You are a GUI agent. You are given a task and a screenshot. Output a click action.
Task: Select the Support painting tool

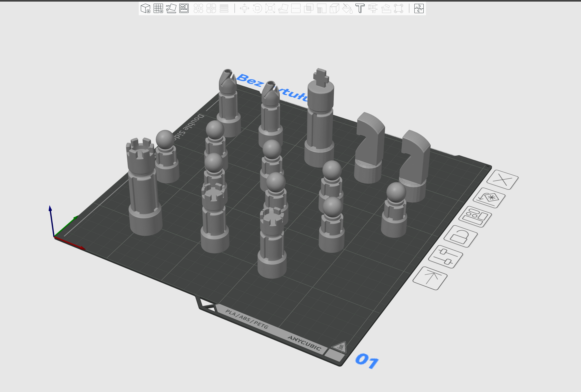point(321,8)
